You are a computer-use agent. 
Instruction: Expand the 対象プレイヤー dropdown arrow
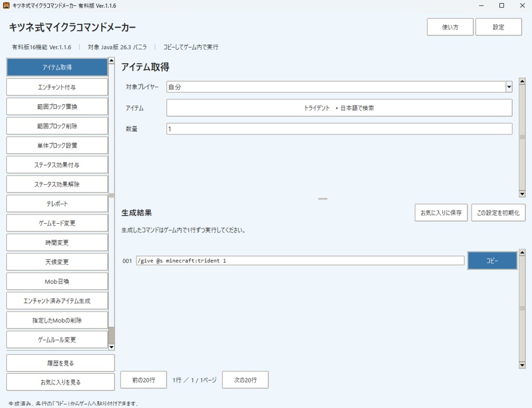[x=509, y=87]
